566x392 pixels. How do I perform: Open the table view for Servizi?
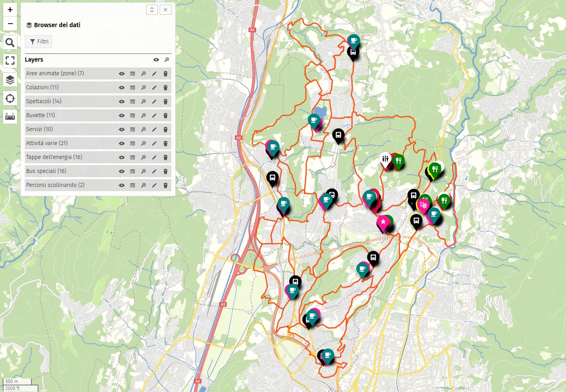(133, 130)
